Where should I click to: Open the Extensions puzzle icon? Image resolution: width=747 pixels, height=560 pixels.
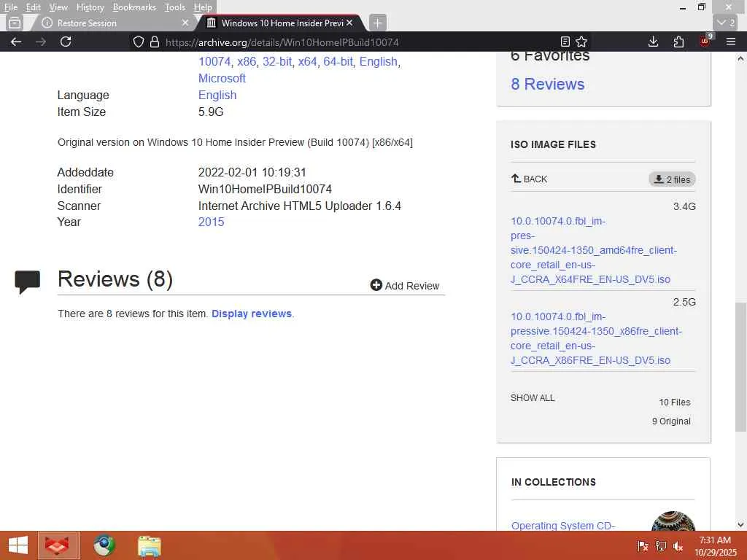(x=679, y=42)
